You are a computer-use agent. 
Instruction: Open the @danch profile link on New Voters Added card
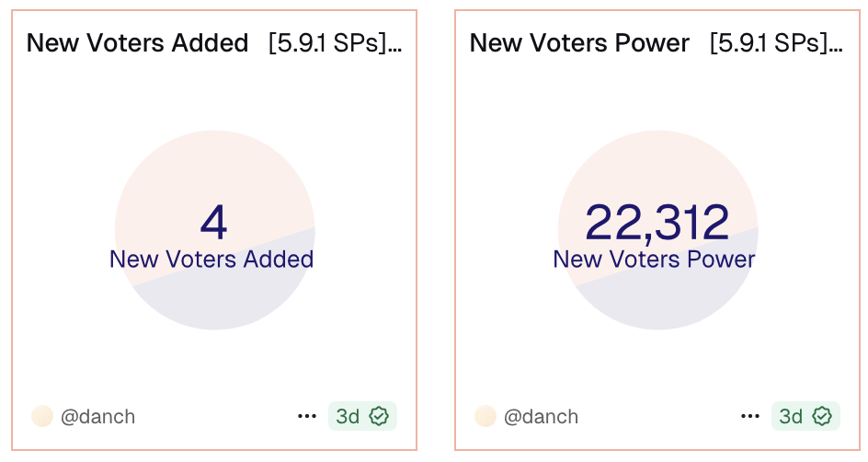[97, 417]
